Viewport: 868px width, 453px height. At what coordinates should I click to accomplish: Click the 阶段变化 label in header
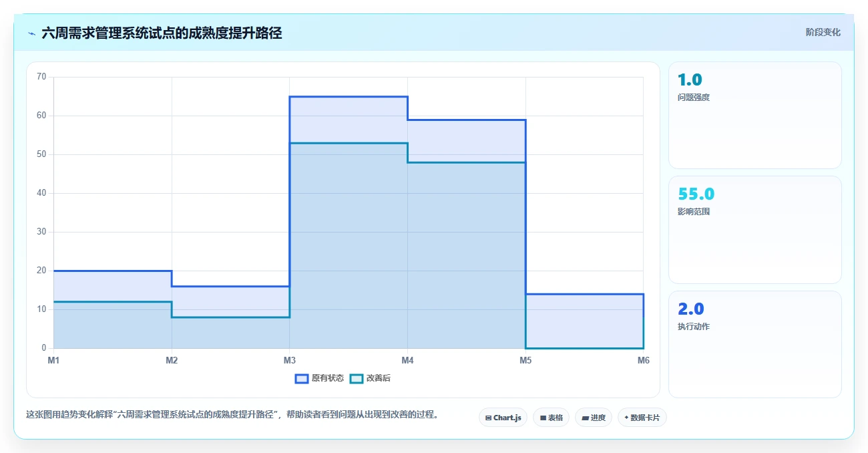click(823, 32)
